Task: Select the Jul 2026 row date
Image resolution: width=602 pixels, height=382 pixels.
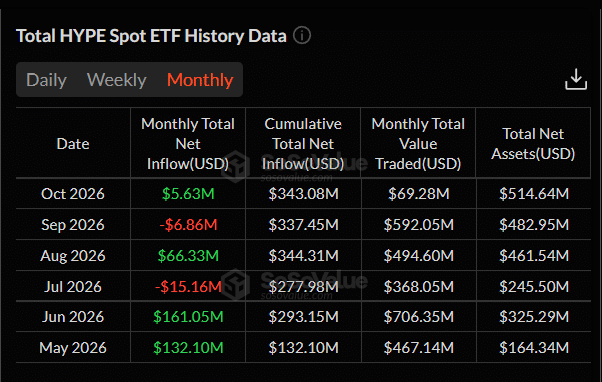Action: pyautogui.click(x=73, y=287)
